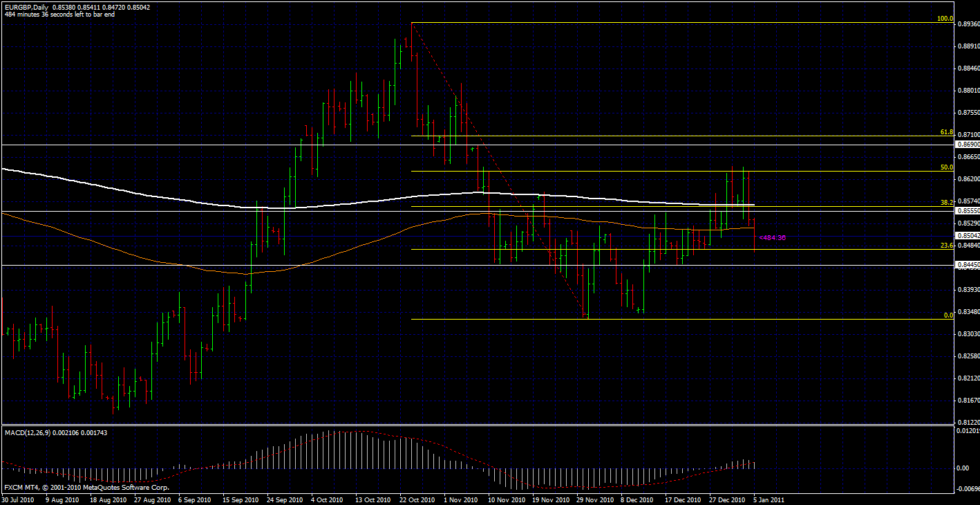Select the Fibonacci 0.0 level label
The width and height of the screenshot is (980, 505).
pos(949,315)
